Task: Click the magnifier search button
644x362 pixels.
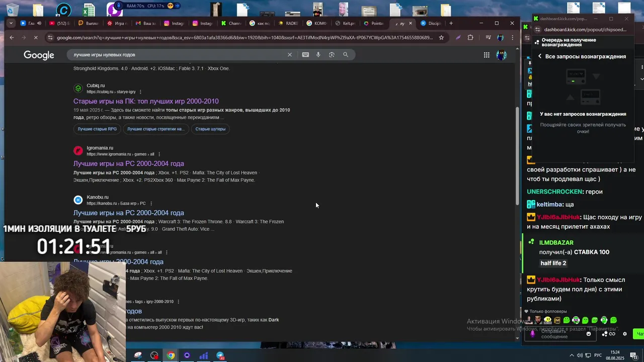Action: 346,55
